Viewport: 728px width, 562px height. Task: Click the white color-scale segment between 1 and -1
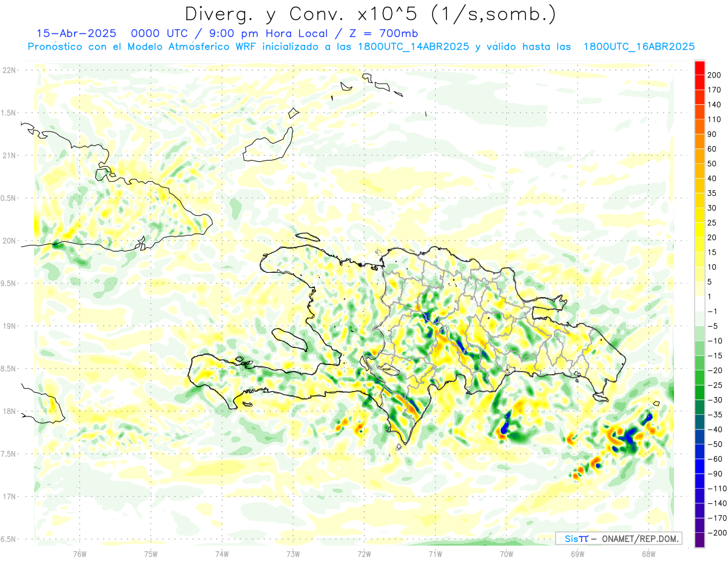700,304
